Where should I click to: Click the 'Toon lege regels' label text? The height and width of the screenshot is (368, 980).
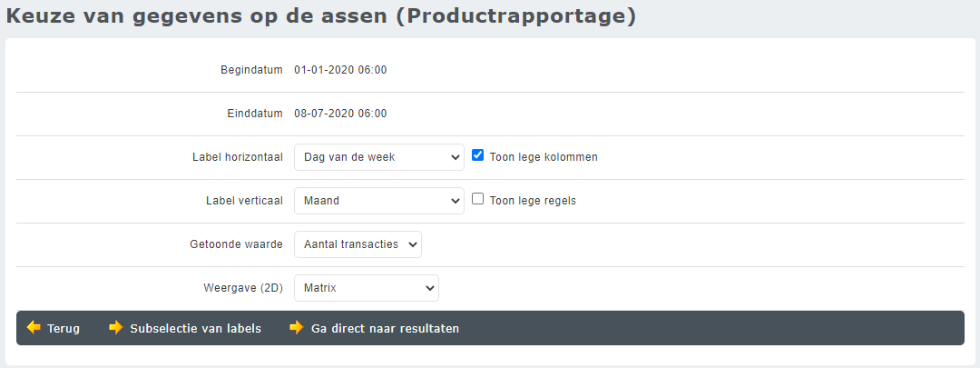(533, 201)
